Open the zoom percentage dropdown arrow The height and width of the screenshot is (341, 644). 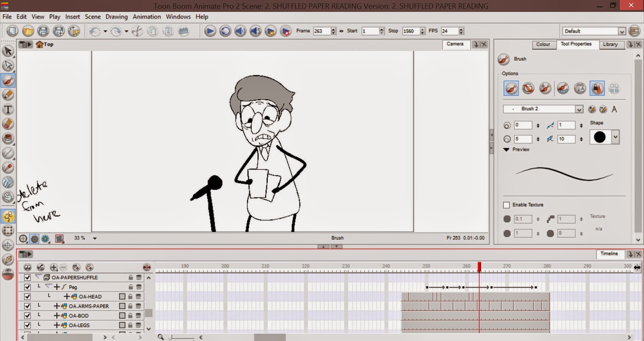click(95, 238)
